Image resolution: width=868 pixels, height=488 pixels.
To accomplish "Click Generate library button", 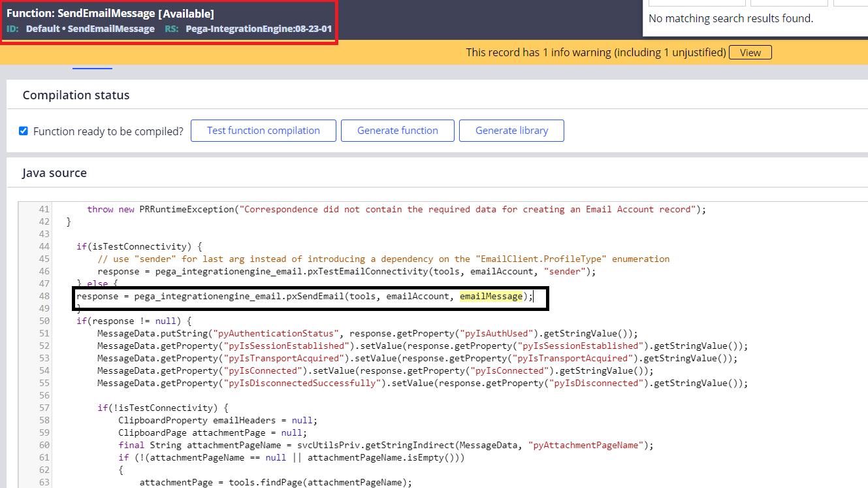I will [x=511, y=131].
